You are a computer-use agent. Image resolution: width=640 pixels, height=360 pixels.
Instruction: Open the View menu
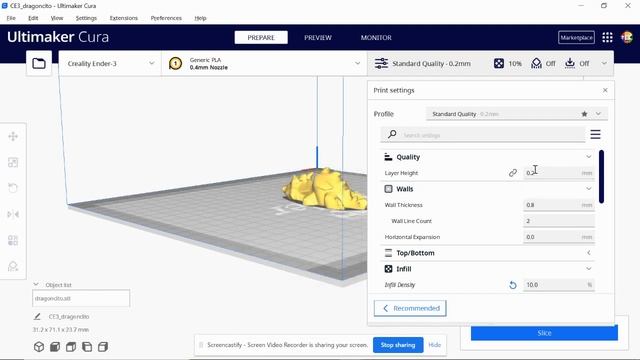pos(57,18)
